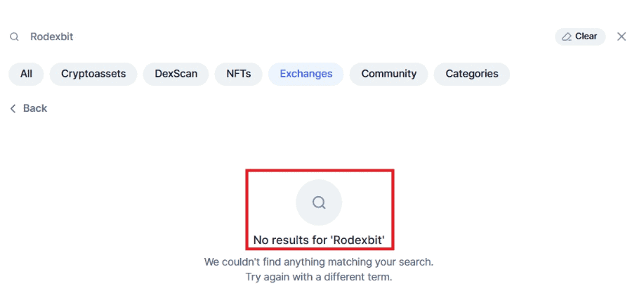
Task: Click the 'Rodexbit' text in search field
Action: [x=51, y=37]
